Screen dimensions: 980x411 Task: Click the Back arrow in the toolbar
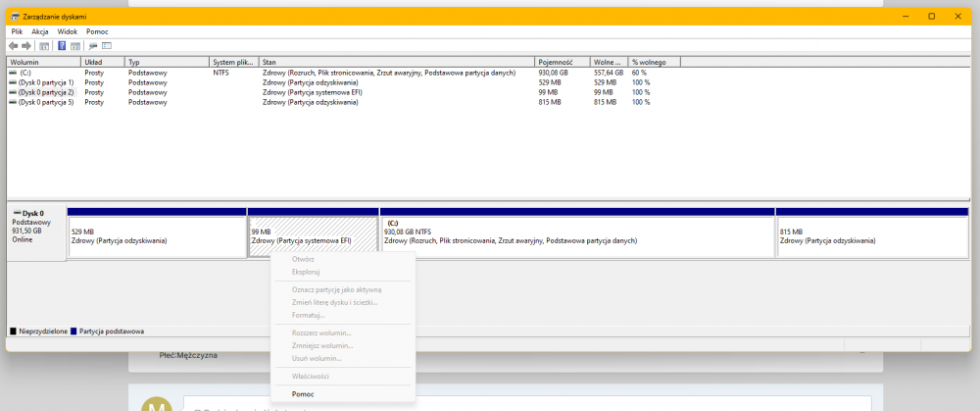[x=14, y=45]
